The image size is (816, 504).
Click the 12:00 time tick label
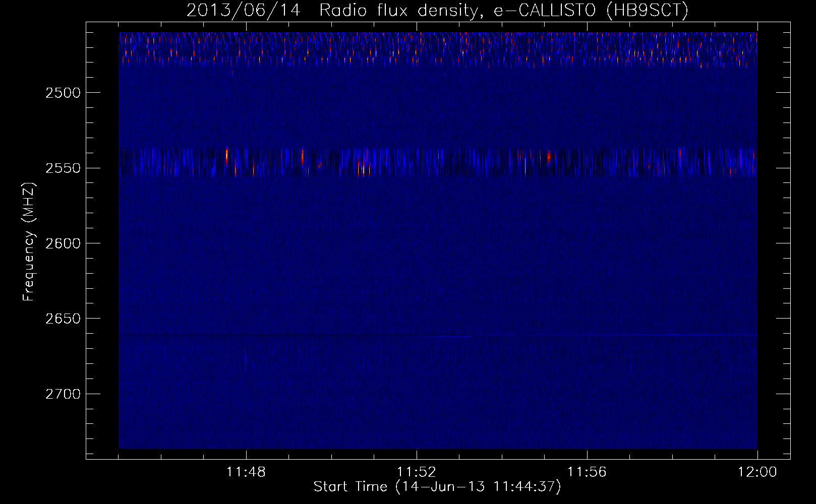757,472
